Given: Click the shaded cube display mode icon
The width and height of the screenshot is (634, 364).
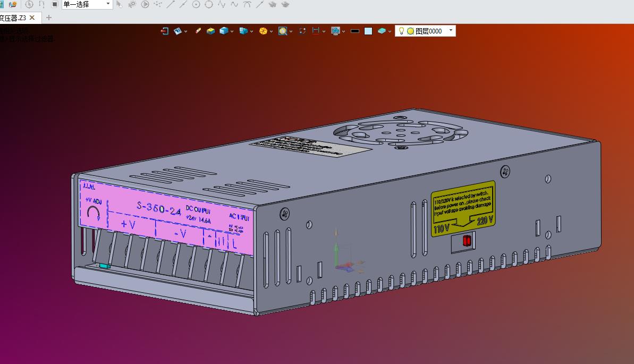Looking at the screenshot, I should point(224,31).
